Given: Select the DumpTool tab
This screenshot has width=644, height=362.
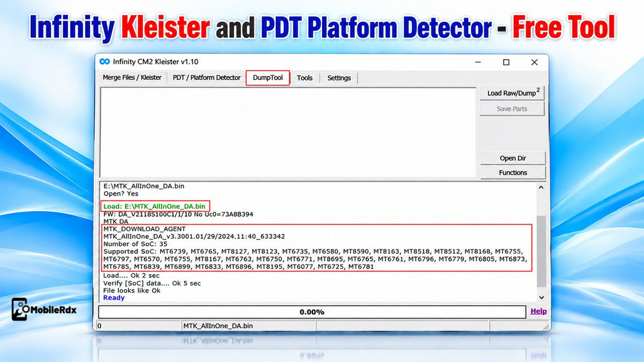Looking at the screenshot, I should coord(268,77).
